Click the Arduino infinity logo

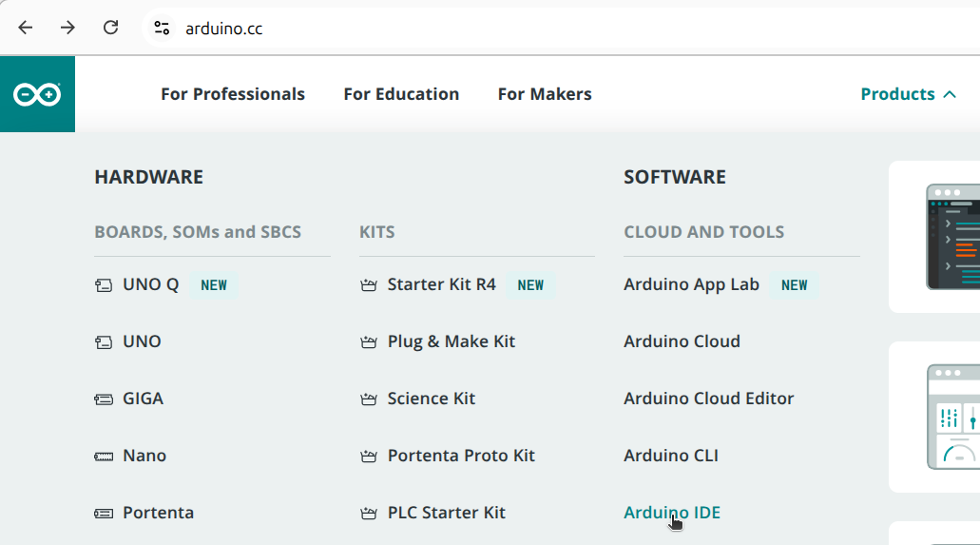coord(37,94)
